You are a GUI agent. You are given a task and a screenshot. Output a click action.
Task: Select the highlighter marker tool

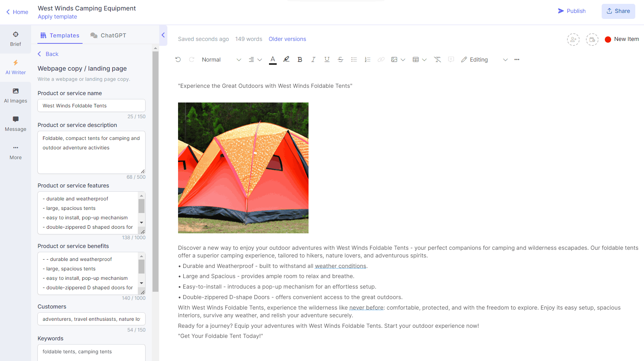(286, 59)
